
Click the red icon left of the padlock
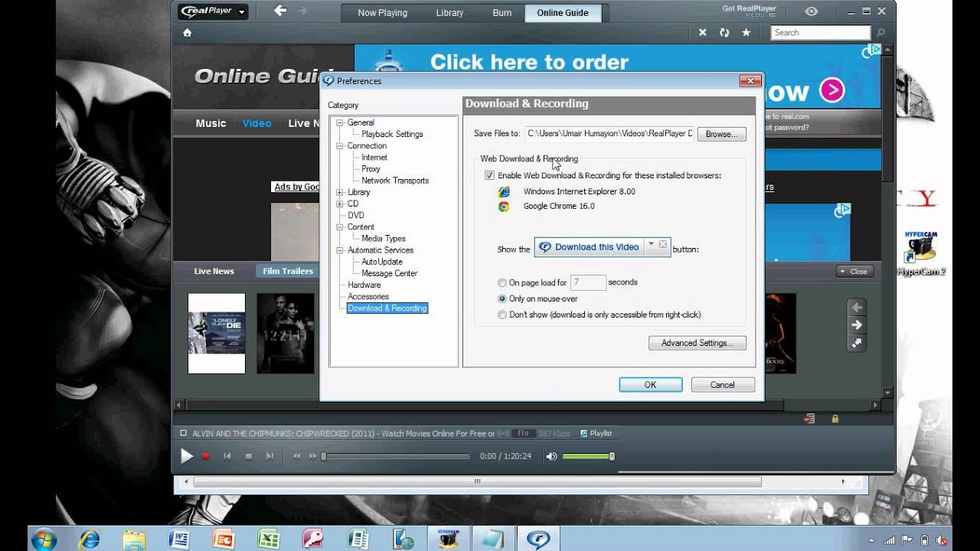pos(810,419)
